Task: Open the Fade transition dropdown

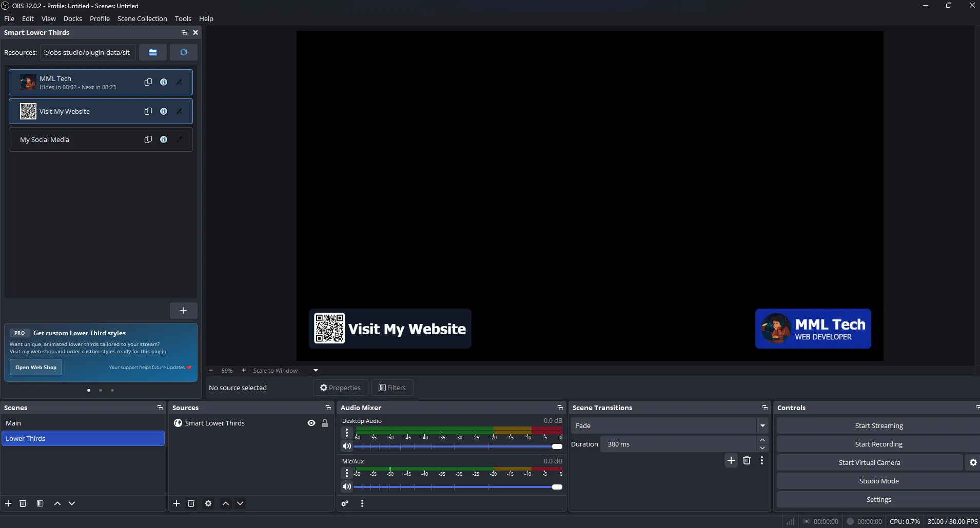Action: [763, 425]
